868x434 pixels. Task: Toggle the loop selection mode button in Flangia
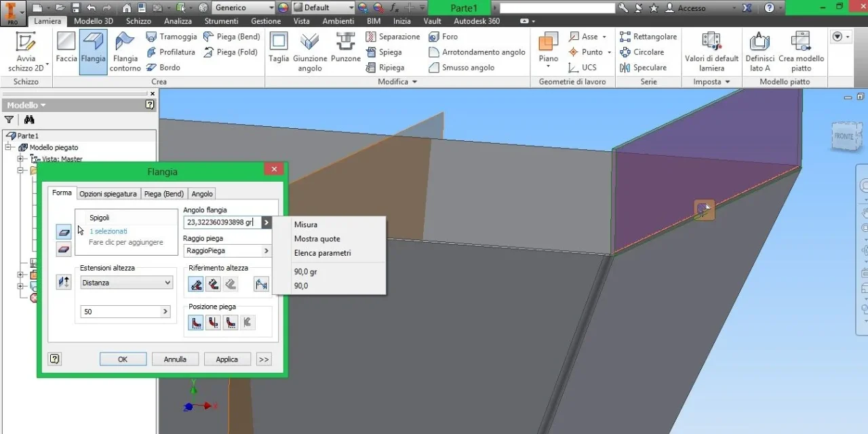(x=64, y=249)
